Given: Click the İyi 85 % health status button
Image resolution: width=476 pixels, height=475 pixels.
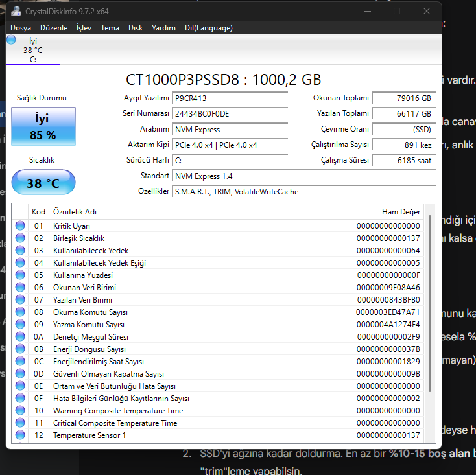Looking at the screenshot, I should [43, 126].
